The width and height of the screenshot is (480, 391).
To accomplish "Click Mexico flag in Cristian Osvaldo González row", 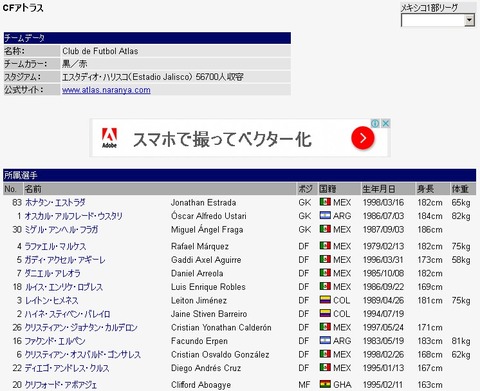I will point(325,354).
